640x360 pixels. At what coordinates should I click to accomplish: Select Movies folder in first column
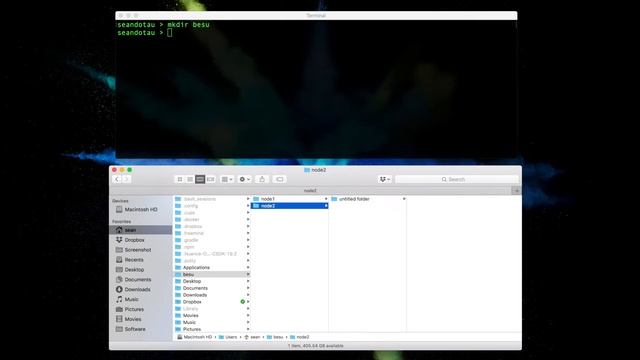212,316
